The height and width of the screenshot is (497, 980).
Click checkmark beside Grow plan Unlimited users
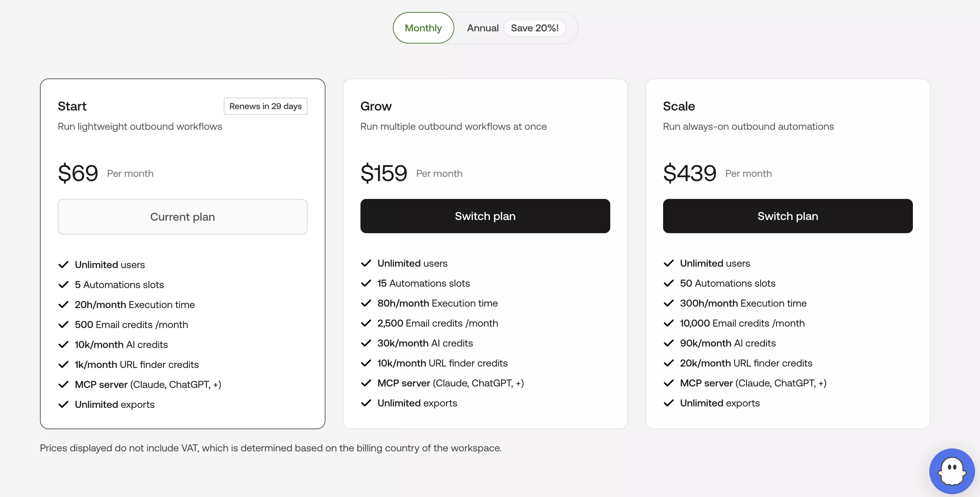pyautogui.click(x=366, y=263)
